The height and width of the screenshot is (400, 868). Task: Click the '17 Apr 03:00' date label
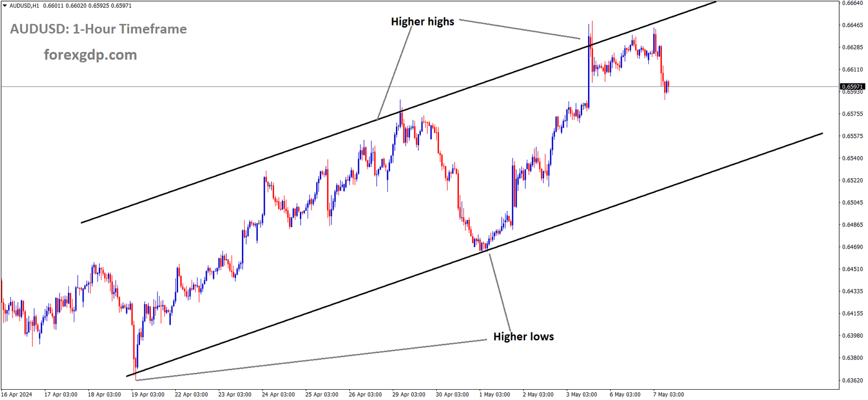coord(61,395)
